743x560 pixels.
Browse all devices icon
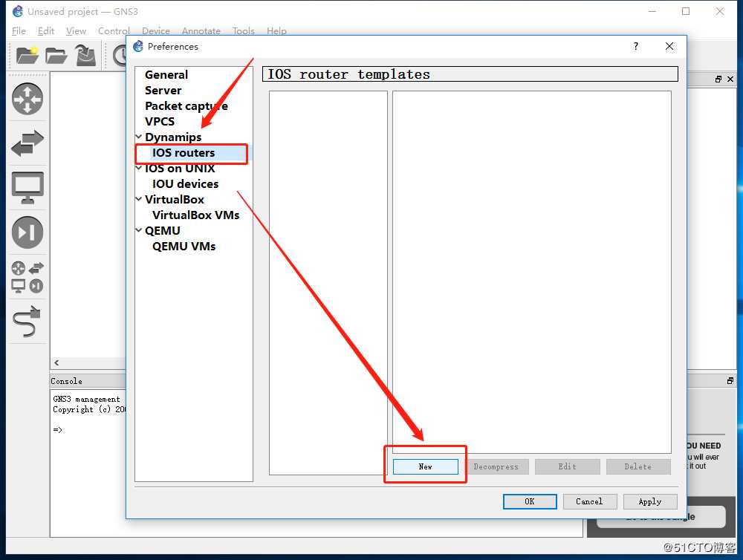click(x=27, y=277)
